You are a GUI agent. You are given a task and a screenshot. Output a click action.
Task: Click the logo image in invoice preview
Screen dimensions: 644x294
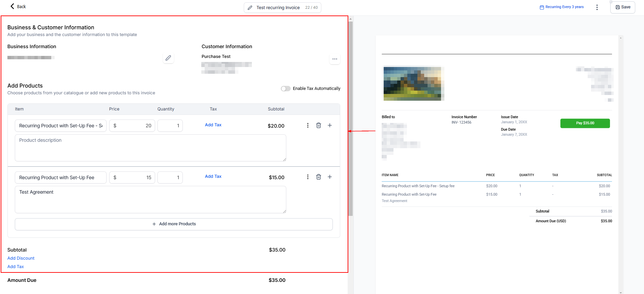[413, 84]
